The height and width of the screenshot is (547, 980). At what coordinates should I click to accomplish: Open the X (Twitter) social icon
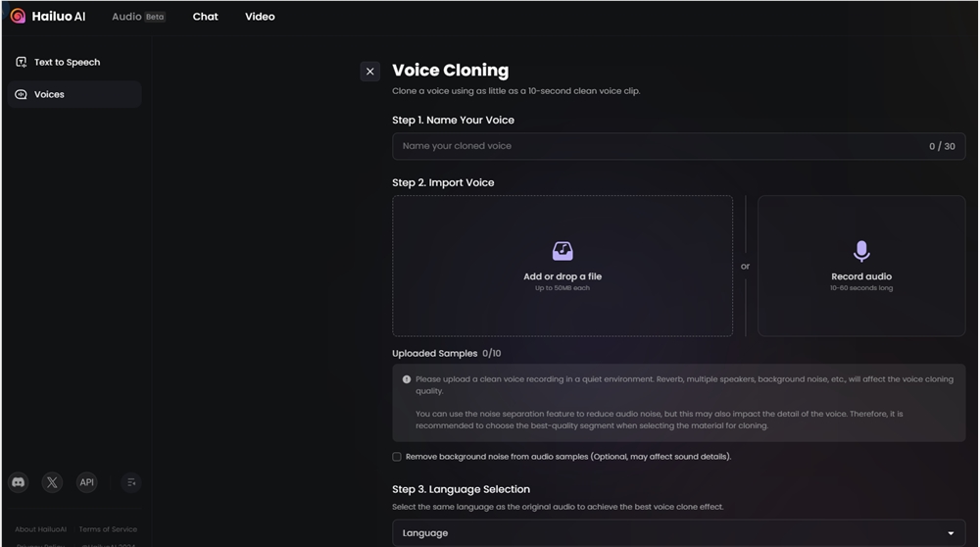53,482
